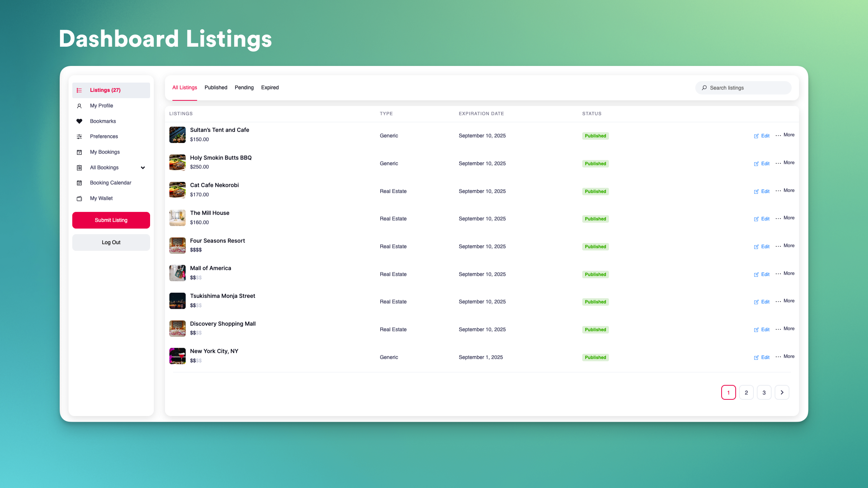Click the Preferences sliders icon
This screenshot has width=868, height=488.
(79, 137)
